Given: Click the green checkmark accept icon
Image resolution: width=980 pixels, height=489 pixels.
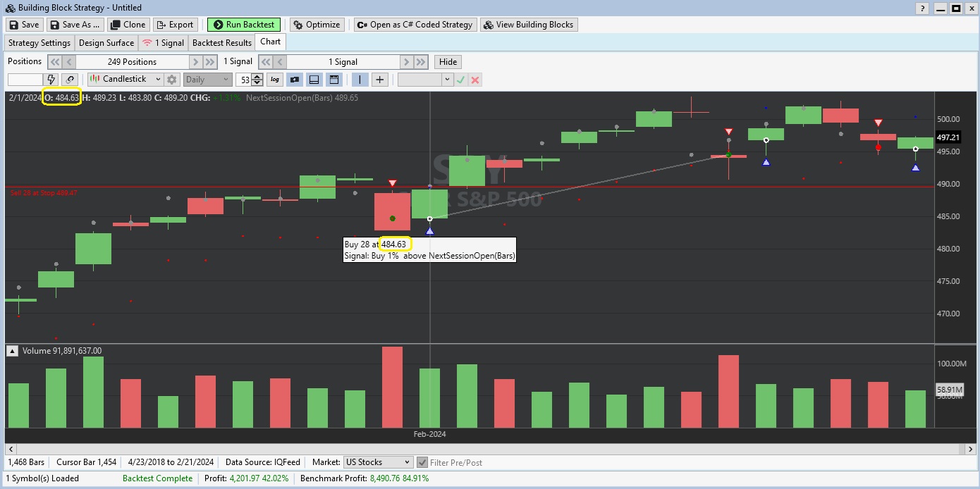Looking at the screenshot, I should pos(461,80).
